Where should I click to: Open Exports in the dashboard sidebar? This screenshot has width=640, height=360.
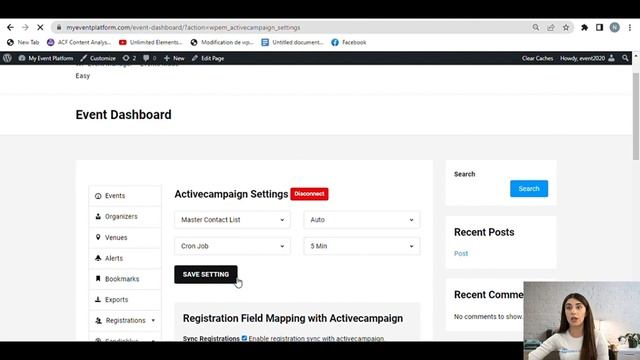click(x=125, y=300)
